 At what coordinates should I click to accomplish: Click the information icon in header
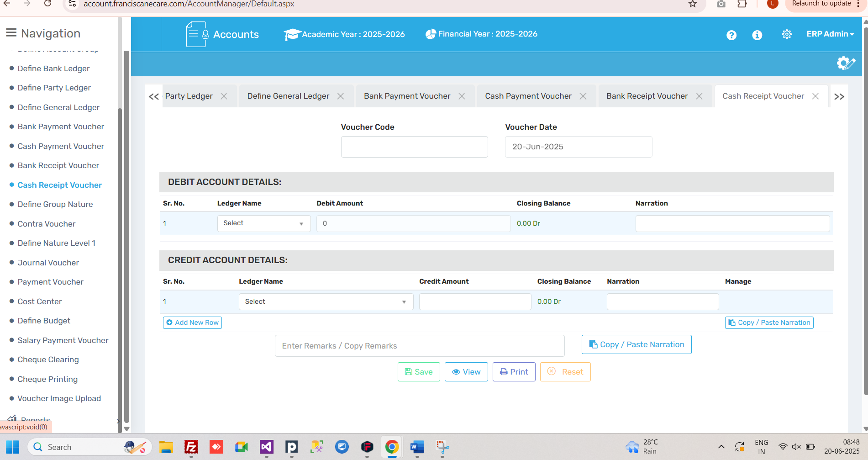coord(757,35)
